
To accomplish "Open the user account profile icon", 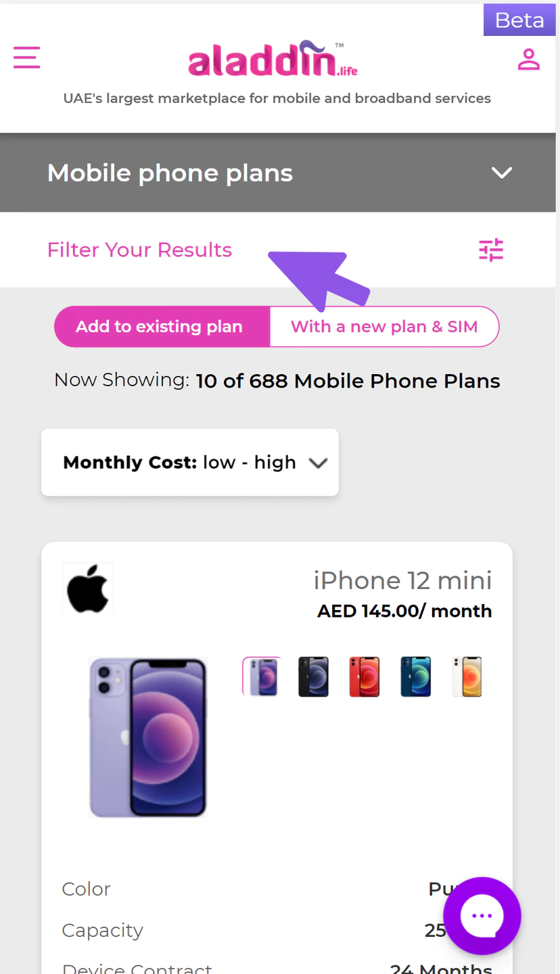I will pos(528,59).
